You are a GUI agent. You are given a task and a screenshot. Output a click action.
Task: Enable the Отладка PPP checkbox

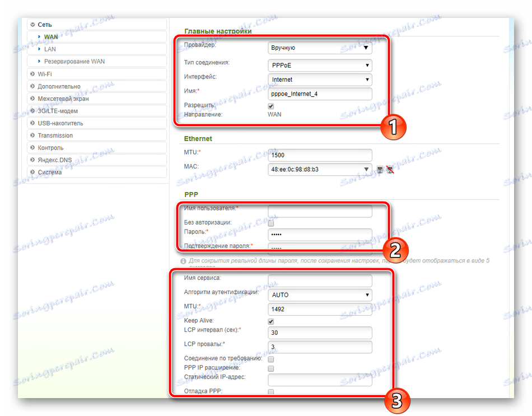[270, 392]
